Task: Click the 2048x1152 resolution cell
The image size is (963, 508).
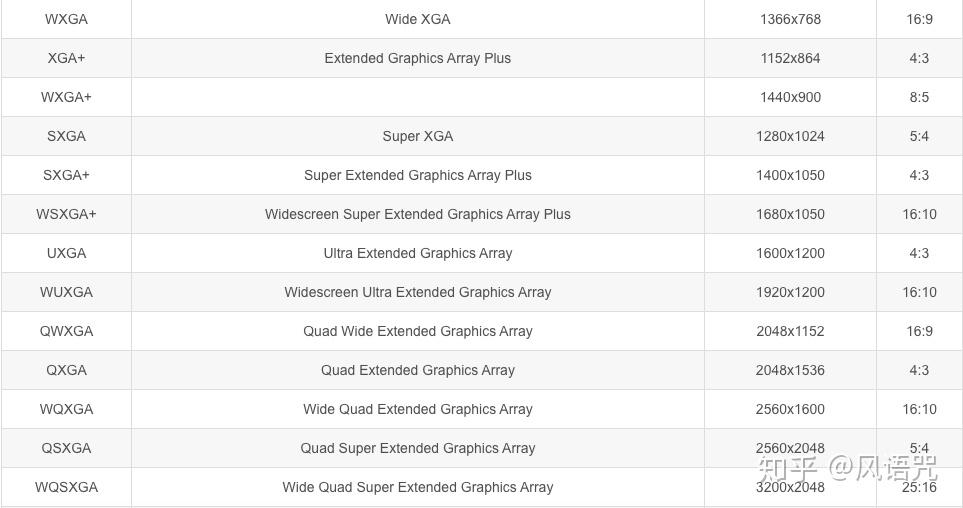Action: click(790, 331)
